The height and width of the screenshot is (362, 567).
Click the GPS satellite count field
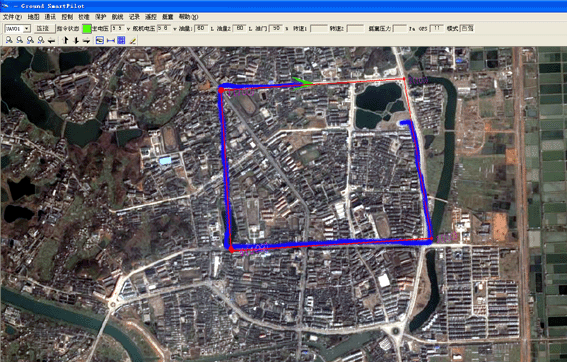point(436,29)
